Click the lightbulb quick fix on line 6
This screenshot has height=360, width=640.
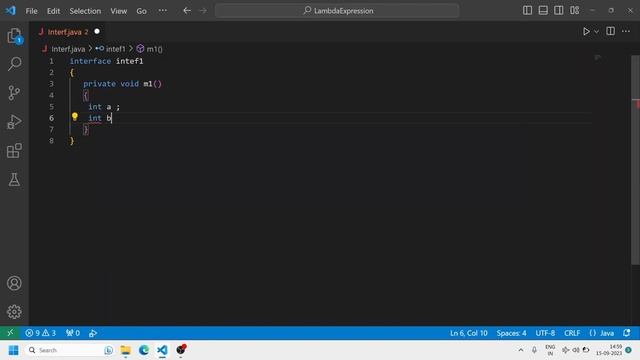tap(75, 117)
